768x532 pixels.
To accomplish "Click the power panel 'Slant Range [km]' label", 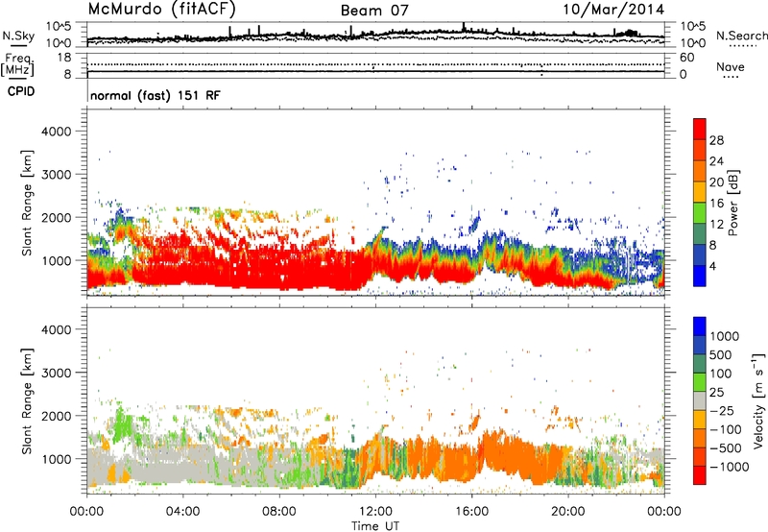I will pos(27,204).
